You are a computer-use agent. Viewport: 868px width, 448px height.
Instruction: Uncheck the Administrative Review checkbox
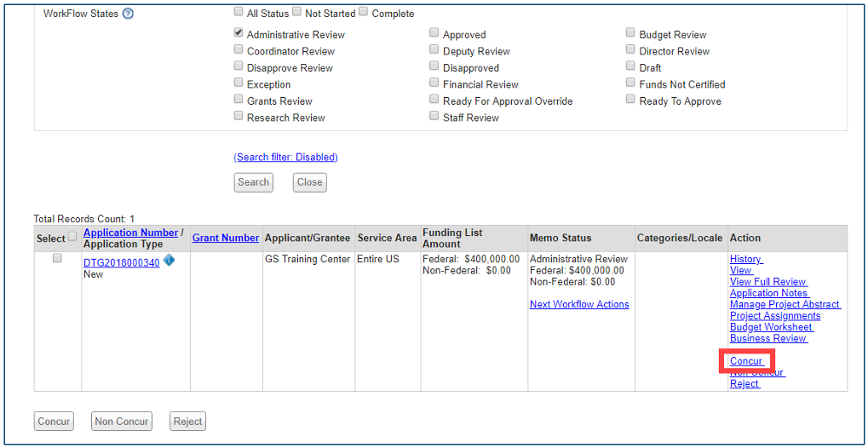coord(239,34)
